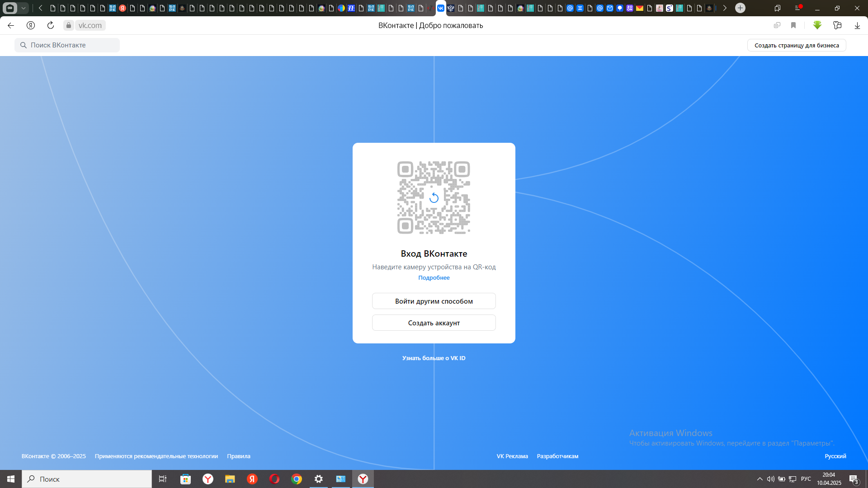Open a new tab with plus button

(x=740, y=8)
